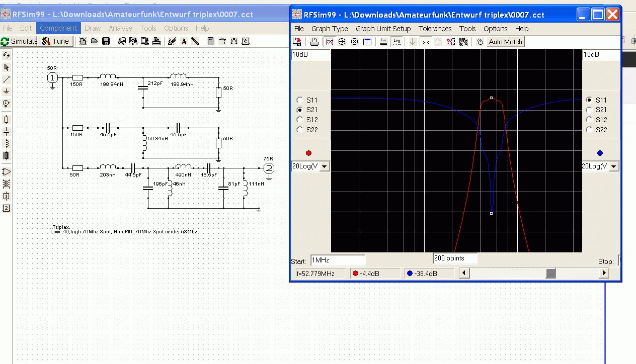Viewport: 636px width, 364px height.
Task: Pick the ground symbol tool
Action: click(x=7, y=91)
